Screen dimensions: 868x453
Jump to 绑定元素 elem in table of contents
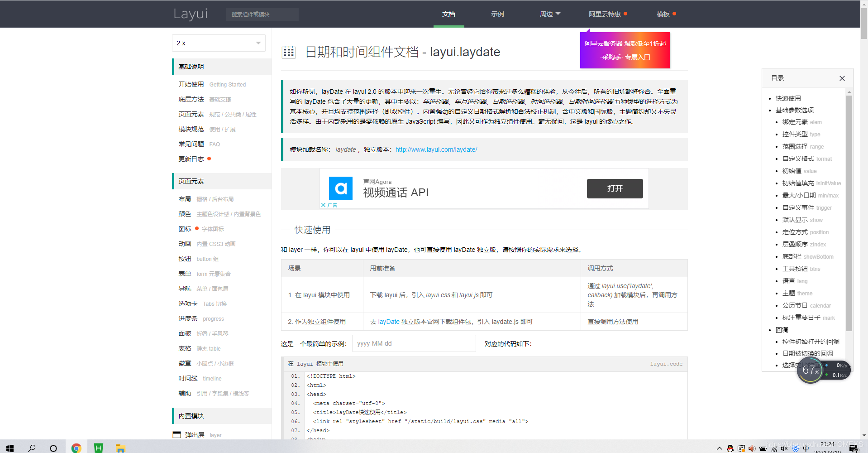(x=802, y=122)
